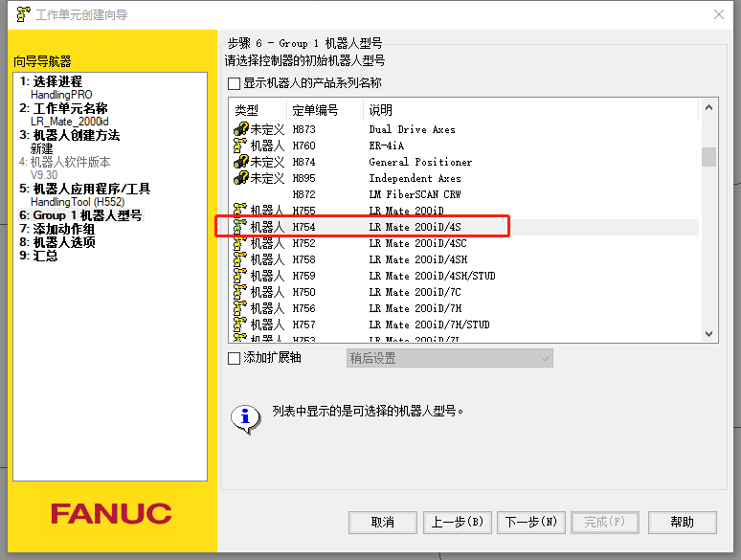Select the LR Mate 200iD/4S entry
The width and height of the screenshot is (741, 560).
point(464,227)
